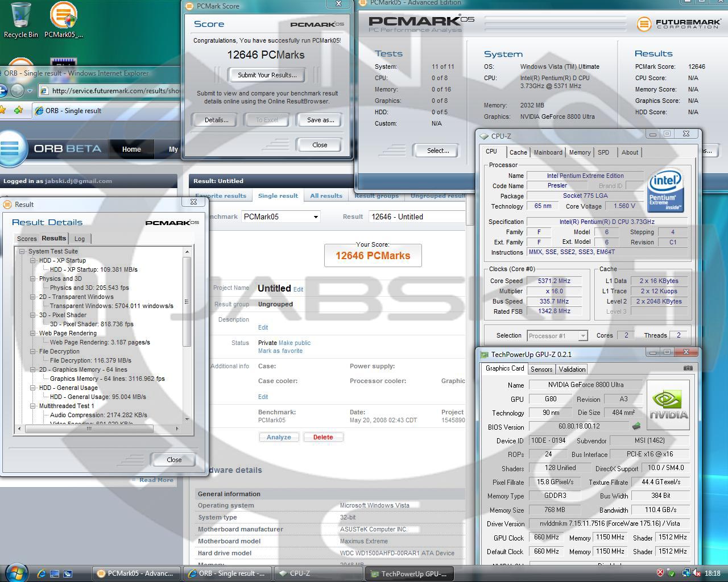This screenshot has width=728, height=582.
Task: Open the CPU-Z Processor #1 selection dropdown
Action: [557, 336]
